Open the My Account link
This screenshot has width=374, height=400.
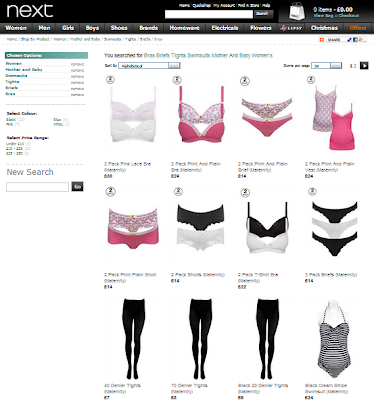pos(224,5)
